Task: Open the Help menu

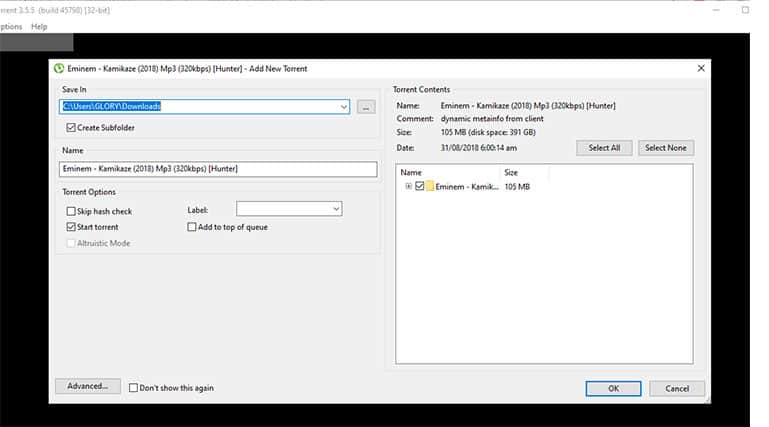Action: click(39, 26)
